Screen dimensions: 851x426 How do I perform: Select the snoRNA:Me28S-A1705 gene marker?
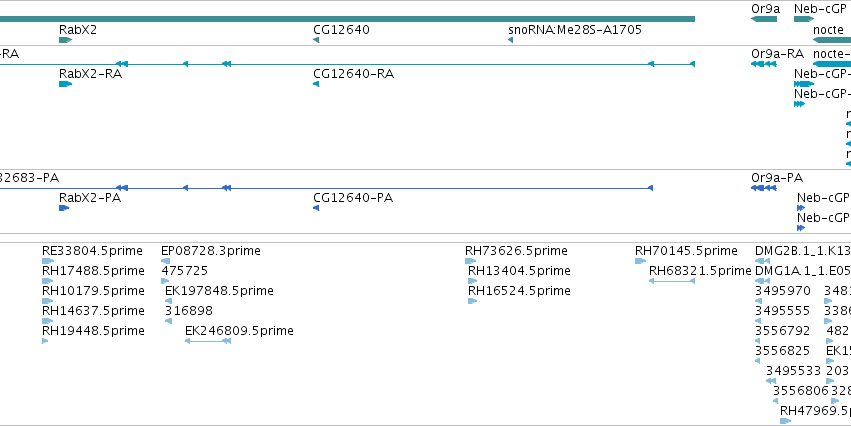(x=511, y=40)
